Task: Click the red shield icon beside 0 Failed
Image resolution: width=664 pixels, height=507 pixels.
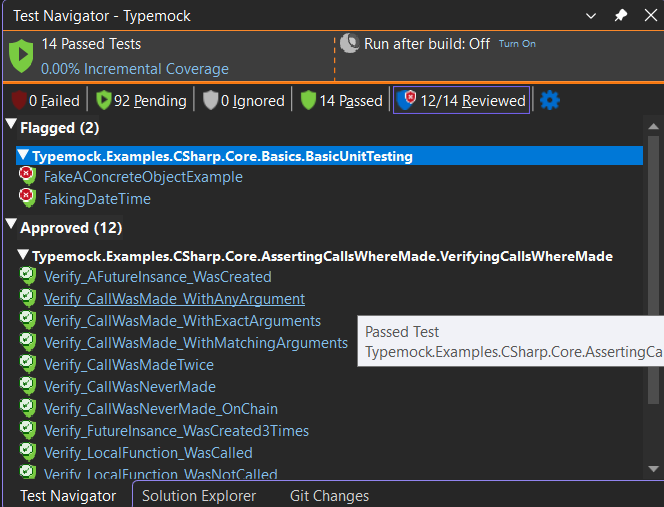Action: coord(19,100)
